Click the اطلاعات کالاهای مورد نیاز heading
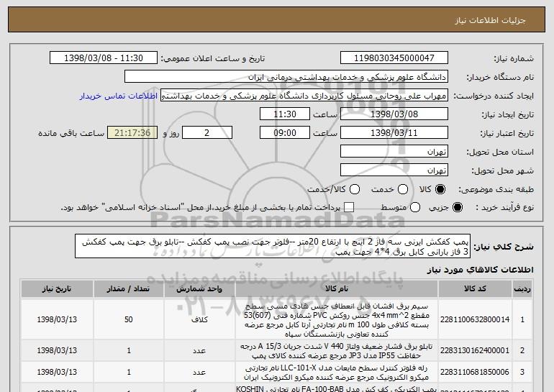 pyautogui.click(x=480, y=270)
